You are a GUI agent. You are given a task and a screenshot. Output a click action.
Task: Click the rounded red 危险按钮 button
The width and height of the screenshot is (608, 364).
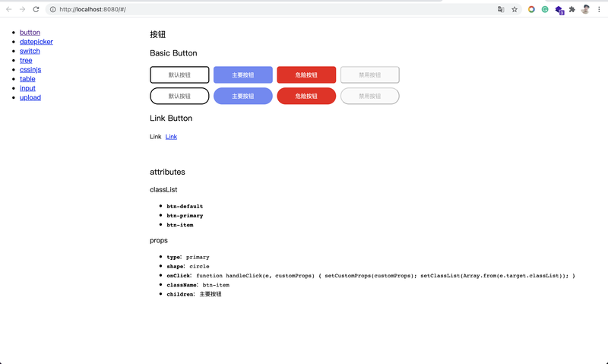coord(306,97)
